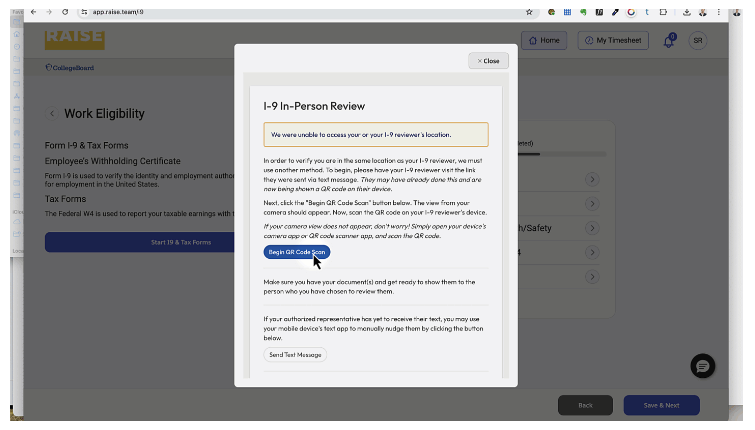
Task: Click the SR user avatar icon
Action: point(697,41)
